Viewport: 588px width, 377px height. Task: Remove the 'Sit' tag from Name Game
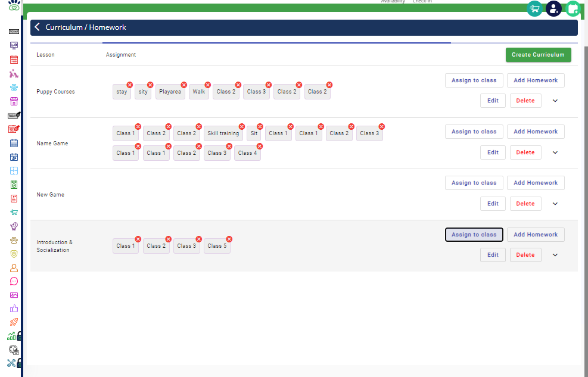pyautogui.click(x=260, y=127)
